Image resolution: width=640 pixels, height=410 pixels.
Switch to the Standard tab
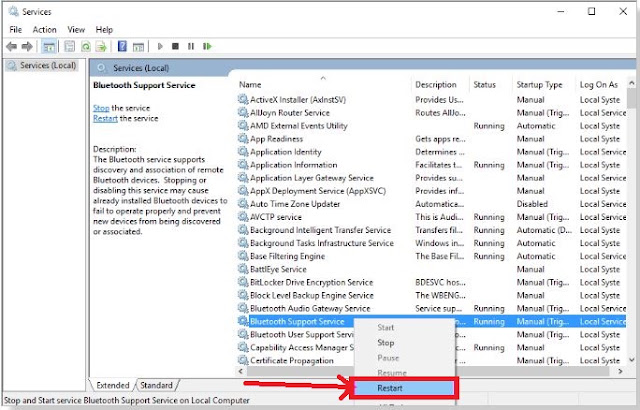[156, 385]
